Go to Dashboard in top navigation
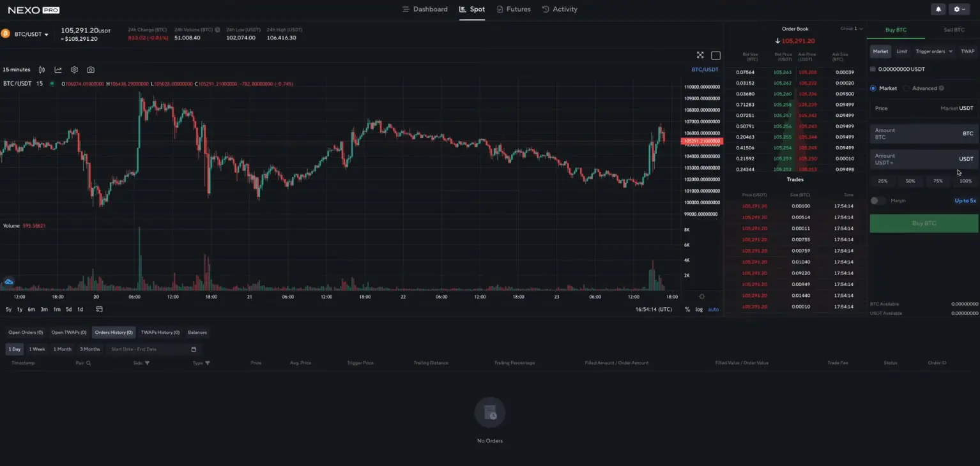980x466 pixels. click(425, 10)
